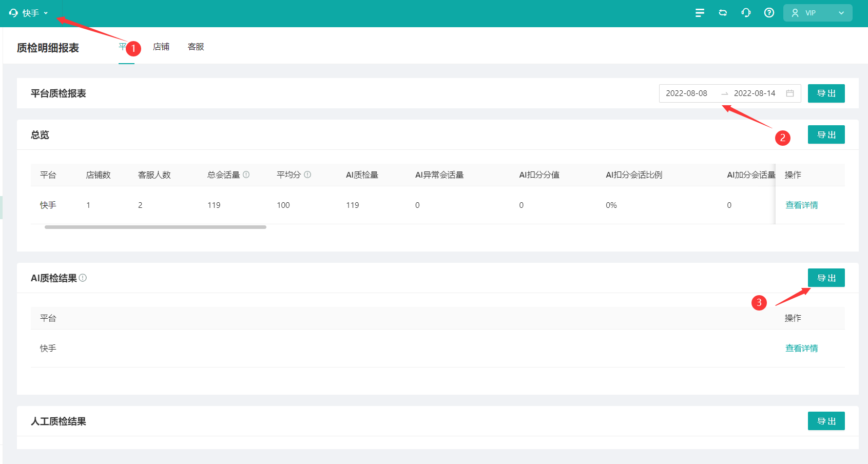The width and height of the screenshot is (868, 464).
Task: Open the help question mark icon
Action: pos(769,13)
